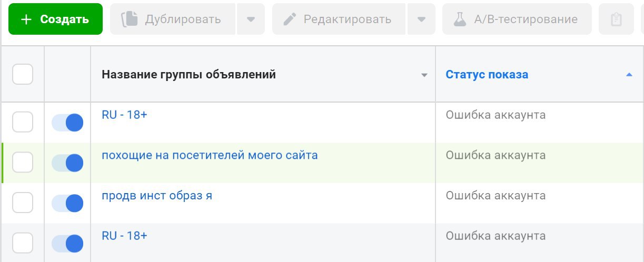The image size is (644, 262).
Task: Open the first RU - 18+ ad set link
Action: click(x=124, y=115)
